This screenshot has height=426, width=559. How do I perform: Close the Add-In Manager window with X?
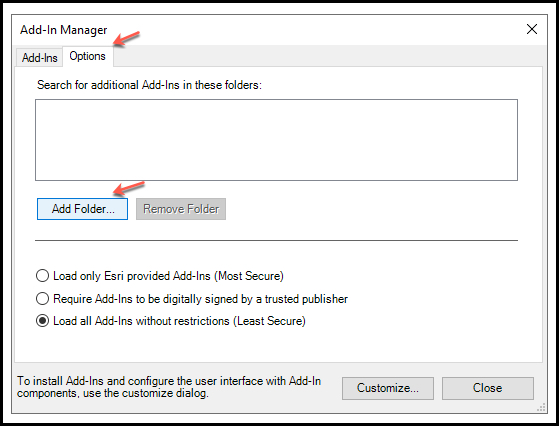(x=532, y=29)
